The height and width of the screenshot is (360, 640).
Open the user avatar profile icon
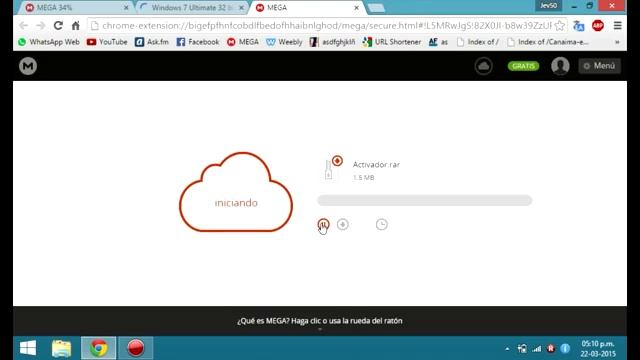[560, 66]
